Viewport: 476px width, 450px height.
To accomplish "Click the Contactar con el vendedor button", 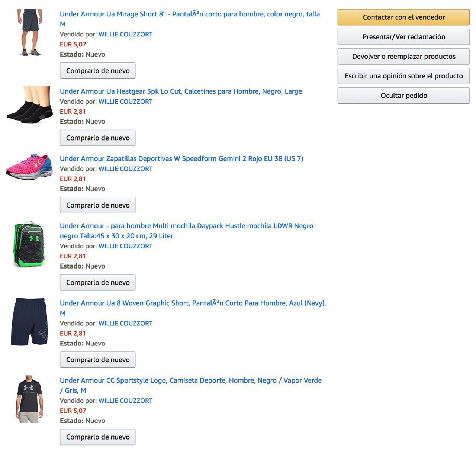I will (403, 17).
